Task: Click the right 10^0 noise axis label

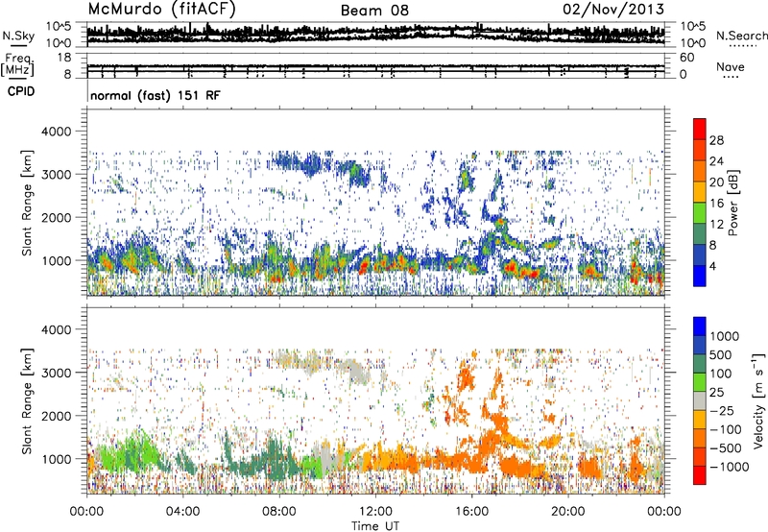Action: pyautogui.click(x=692, y=43)
